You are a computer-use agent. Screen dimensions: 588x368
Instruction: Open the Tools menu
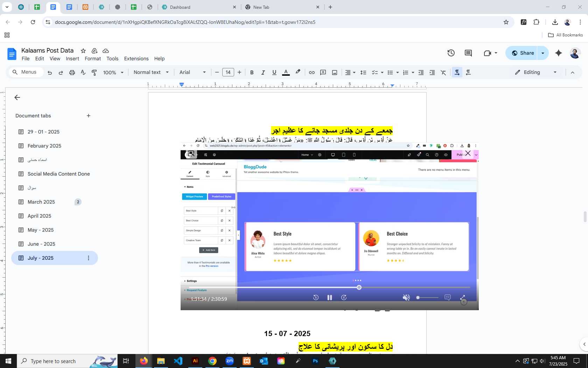coord(112,59)
